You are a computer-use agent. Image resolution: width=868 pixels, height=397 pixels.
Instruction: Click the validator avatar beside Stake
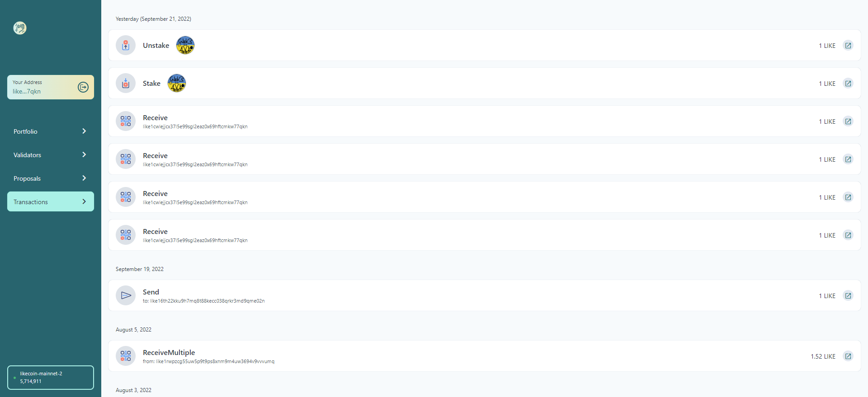pos(177,83)
